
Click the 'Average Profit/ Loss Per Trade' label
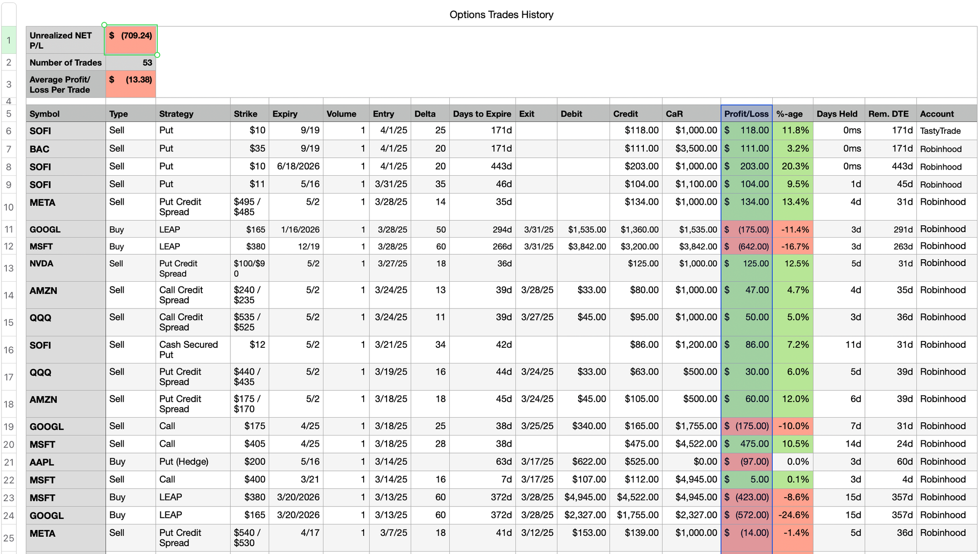point(66,84)
